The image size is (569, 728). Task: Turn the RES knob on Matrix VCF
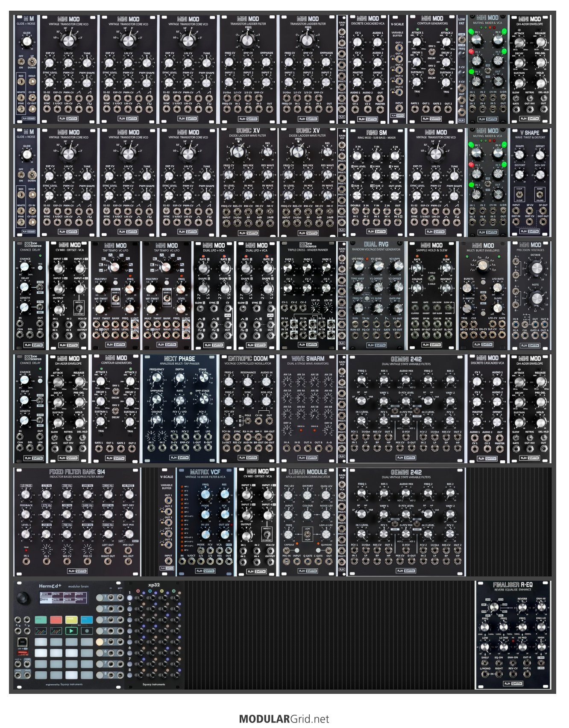click(x=225, y=494)
